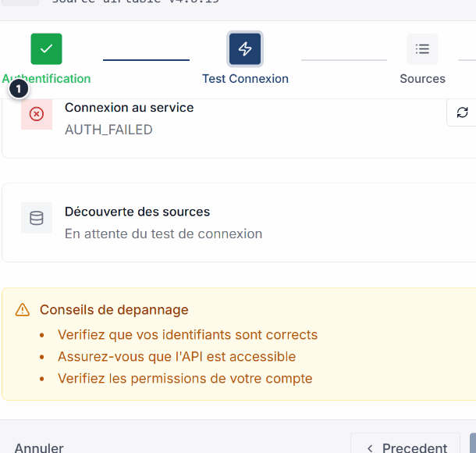Go back using the Precedent button

(406, 446)
